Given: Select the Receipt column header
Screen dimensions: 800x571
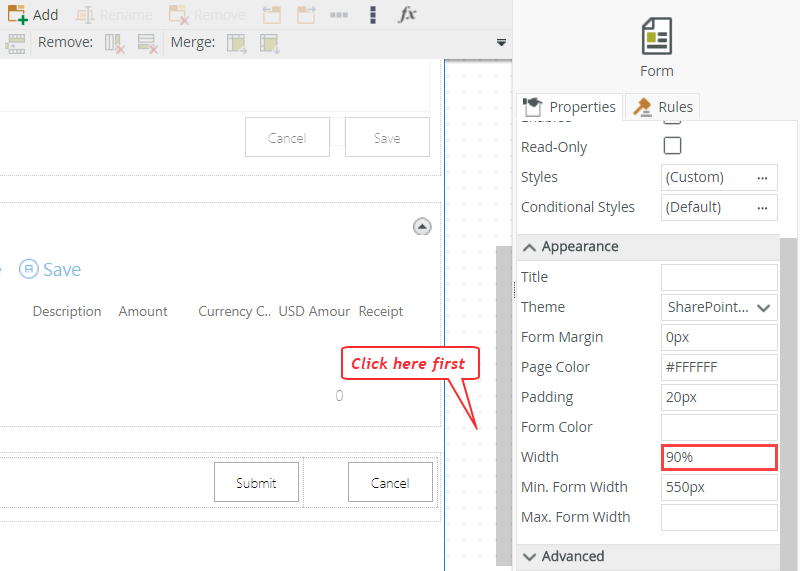Looking at the screenshot, I should pyautogui.click(x=381, y=311).
